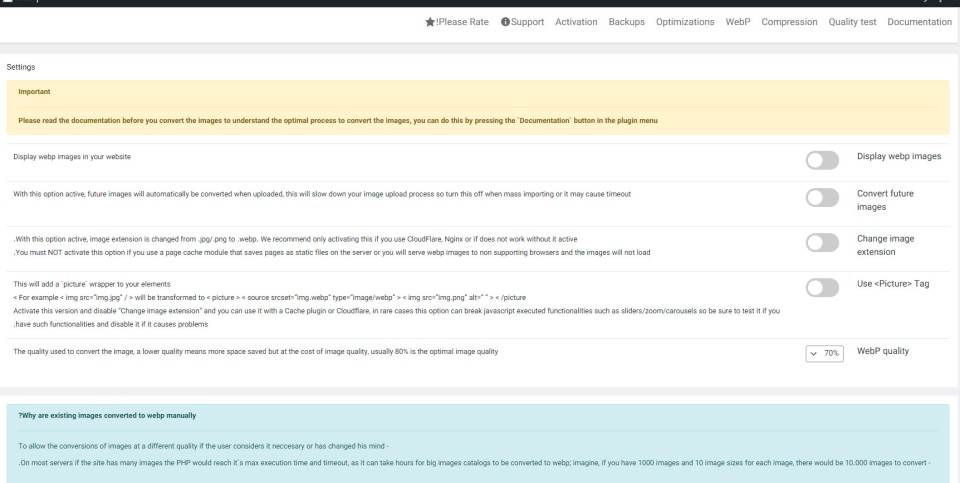Image resolution: width=960 pixels, height=483 pixels.
Task: Enable the Display webp images toggle
Action: pos(821,158)
